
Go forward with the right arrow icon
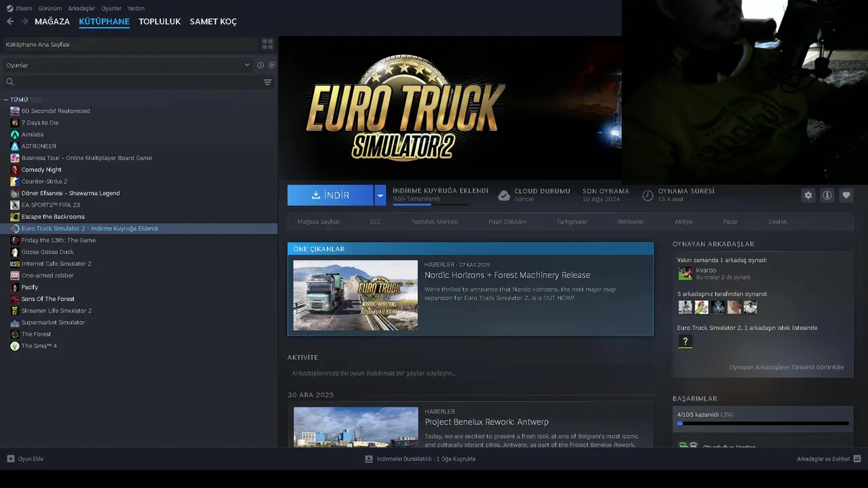(x=24, y=22)
